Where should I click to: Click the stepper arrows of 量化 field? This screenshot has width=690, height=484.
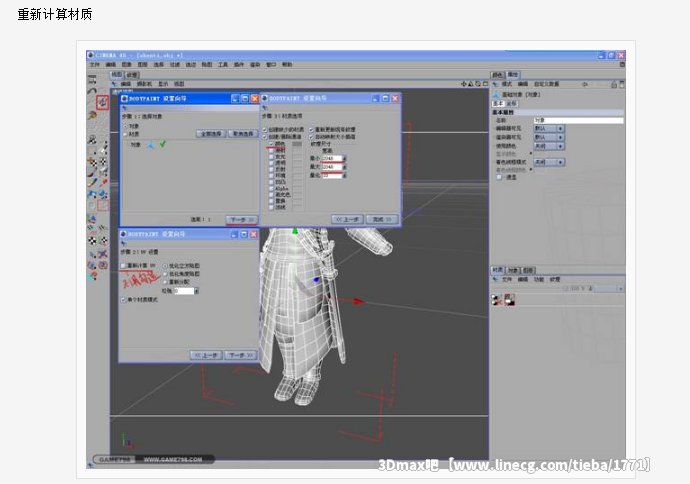coord(344,175)
